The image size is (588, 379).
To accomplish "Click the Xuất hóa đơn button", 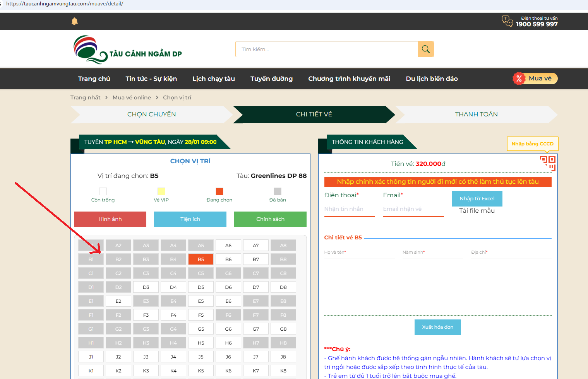I will pyautogui.click(x=437, y=327).
